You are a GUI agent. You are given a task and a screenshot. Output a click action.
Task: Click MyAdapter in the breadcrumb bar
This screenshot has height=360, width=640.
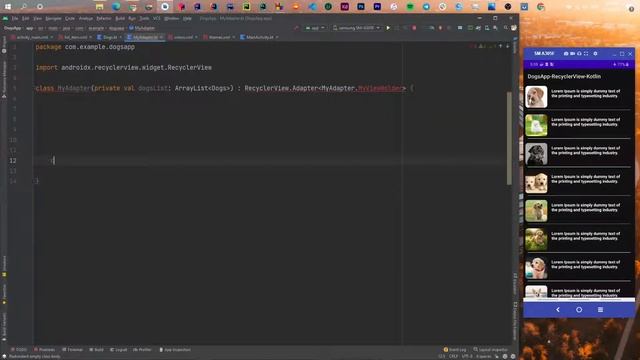[x=142, y=28]
